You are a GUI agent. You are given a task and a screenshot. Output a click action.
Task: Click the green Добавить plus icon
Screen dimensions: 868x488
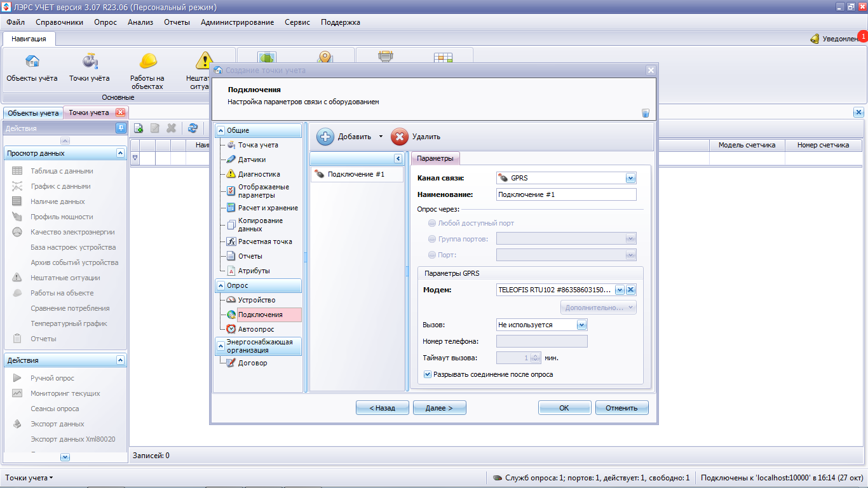coord(325,137)
